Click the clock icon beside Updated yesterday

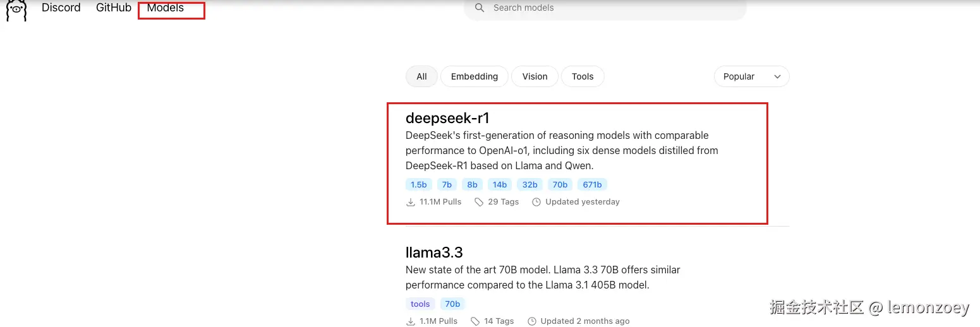pyautogui.click(x=536, y=202)
